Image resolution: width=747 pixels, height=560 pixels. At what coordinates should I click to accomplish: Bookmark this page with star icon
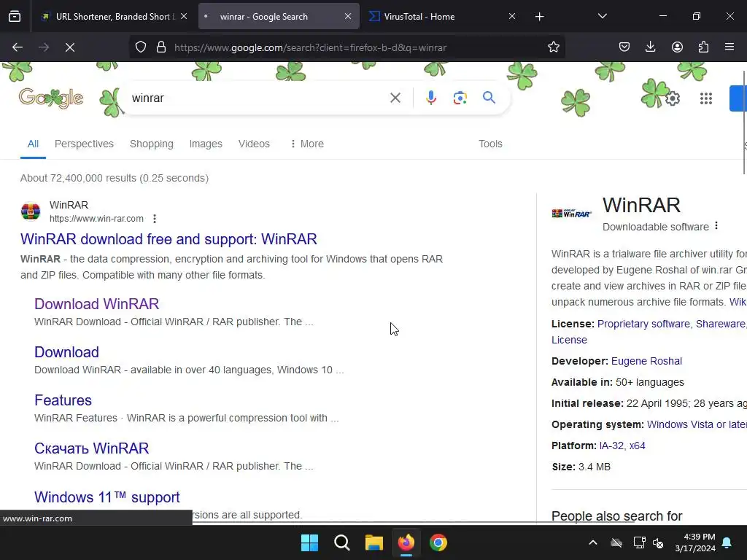pyautogui.click(x=553, y=47)
